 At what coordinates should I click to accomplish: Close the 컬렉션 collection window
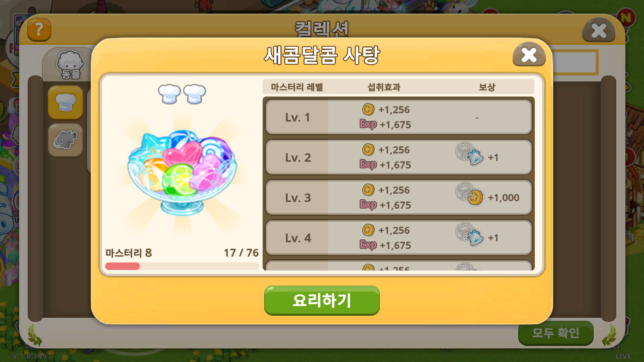[599, 31]
